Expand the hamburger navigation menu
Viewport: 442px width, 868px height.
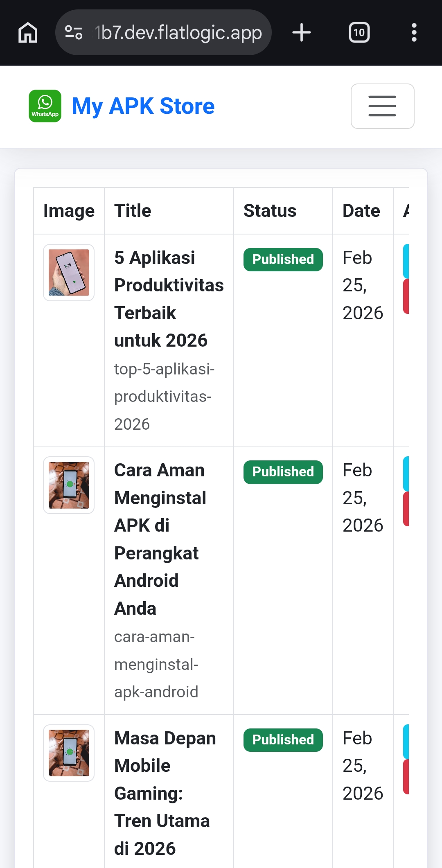pyautogui.click(x=382, y=106)
